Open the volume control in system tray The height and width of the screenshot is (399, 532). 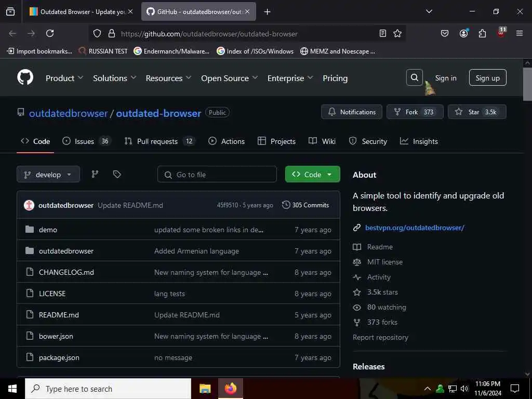click(464, 389)
